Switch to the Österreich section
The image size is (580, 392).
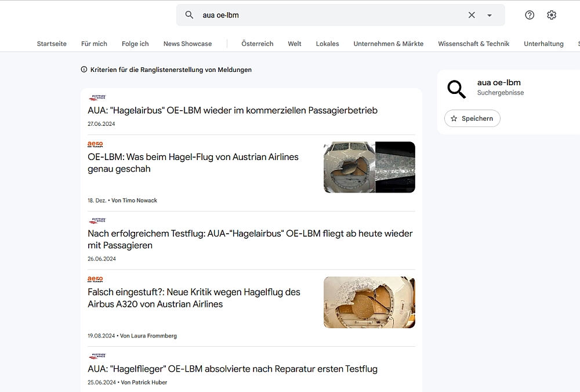(258, 43)
